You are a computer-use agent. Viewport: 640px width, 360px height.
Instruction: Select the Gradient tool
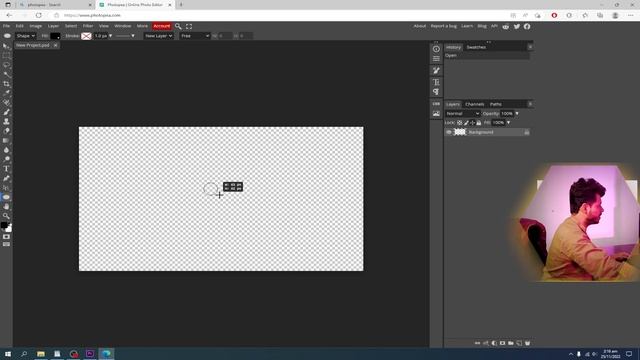pos(6,140)
